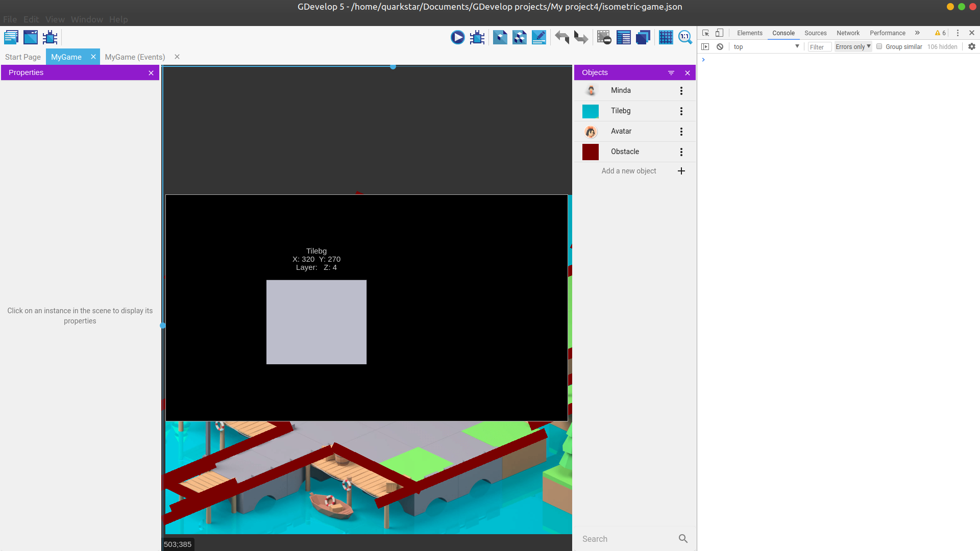
Task: Launch the scene preview with play button
Action: tap(458, 37)
